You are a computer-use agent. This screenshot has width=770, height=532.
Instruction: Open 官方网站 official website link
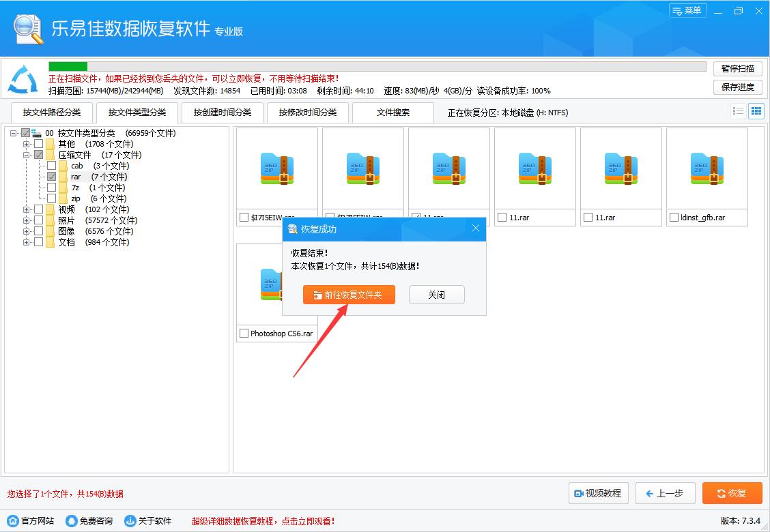pyautogui.click(x=31, y=520)
